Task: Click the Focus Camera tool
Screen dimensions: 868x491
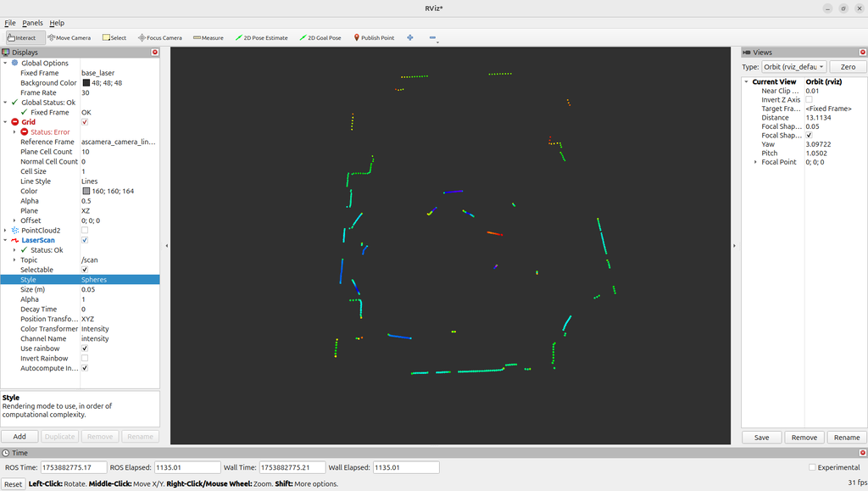Action: tap(159, 37)
